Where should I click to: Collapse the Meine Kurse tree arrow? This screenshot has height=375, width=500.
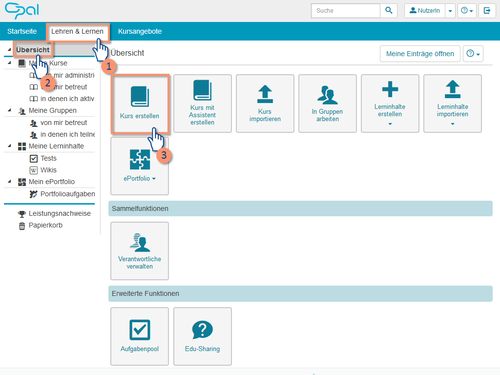[x=9, y=63]
